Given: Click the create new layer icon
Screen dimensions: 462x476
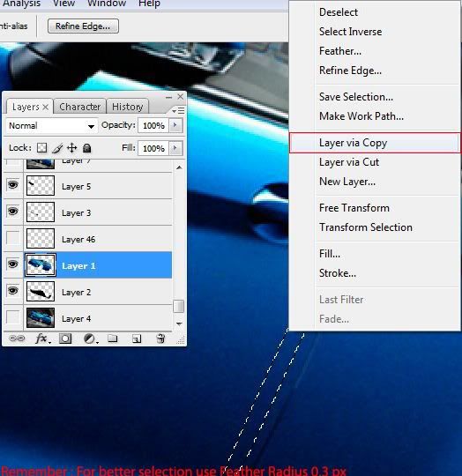Looking at the screenshot, I should coord(137,338).
